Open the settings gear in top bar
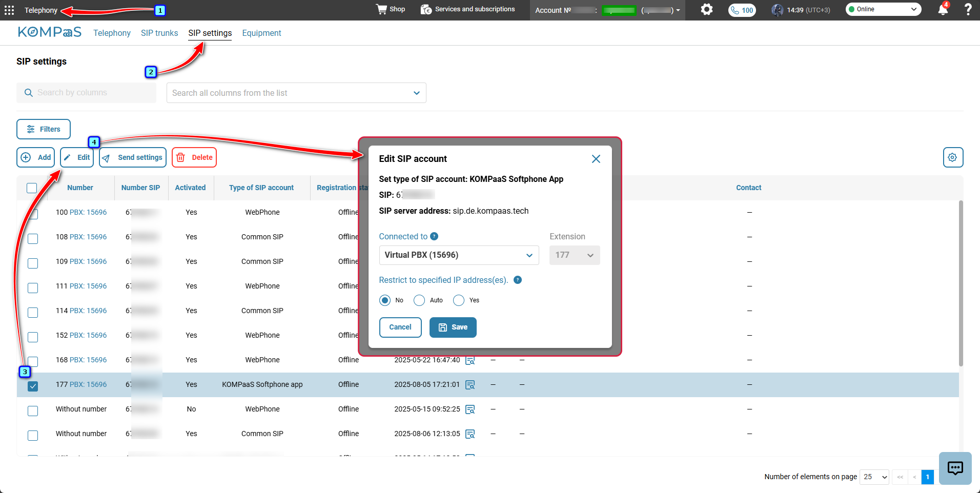 point(707,9)
